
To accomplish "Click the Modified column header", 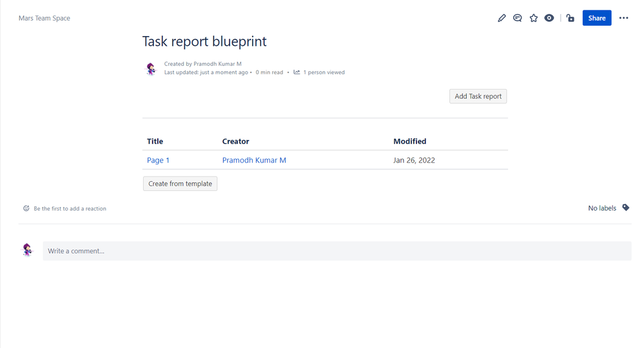I will click(x=410, y=141).
